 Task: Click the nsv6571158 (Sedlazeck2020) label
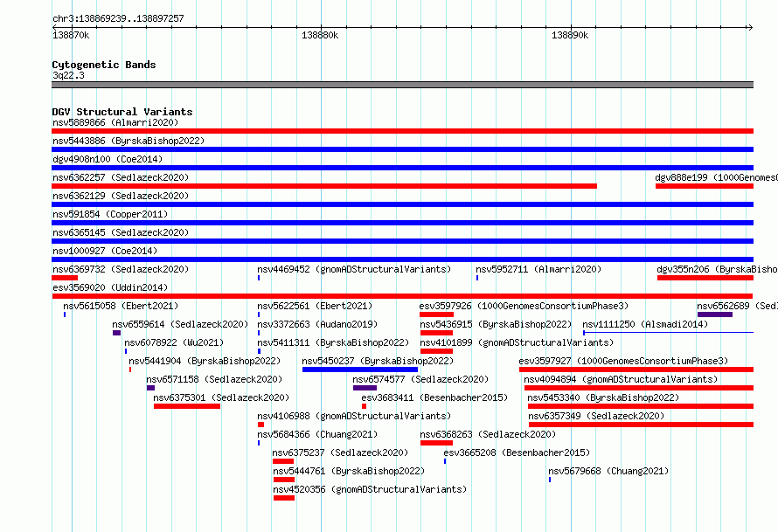214,379
